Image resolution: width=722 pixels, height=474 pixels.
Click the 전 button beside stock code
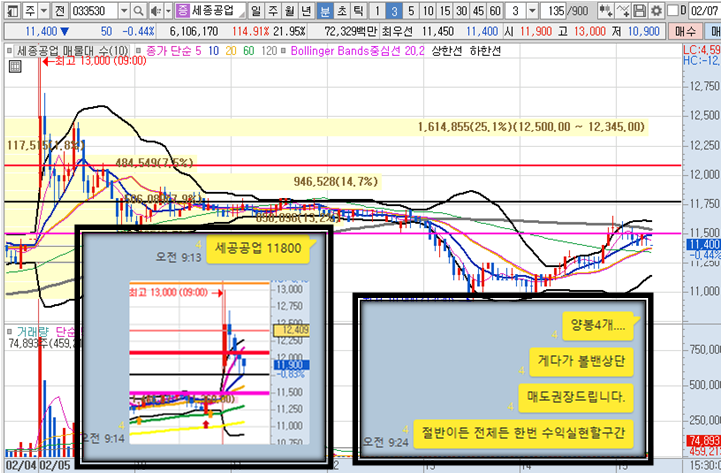60,10
